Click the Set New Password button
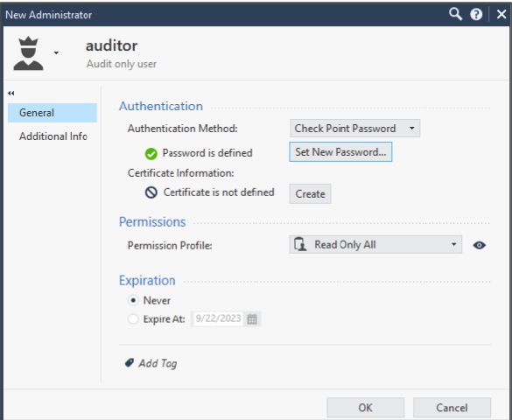 340,151
